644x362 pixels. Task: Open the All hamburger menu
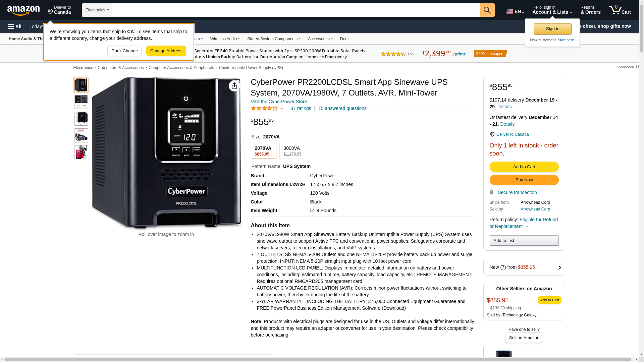(15, 26)
